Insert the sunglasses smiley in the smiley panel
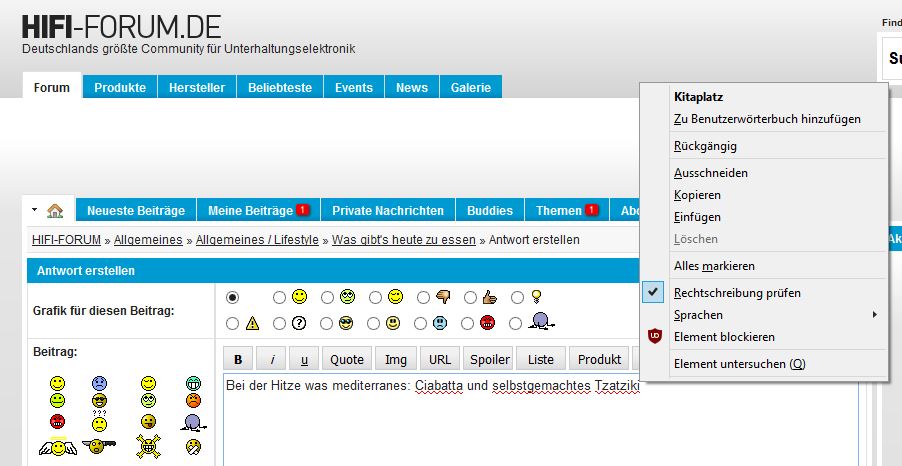 100,401
